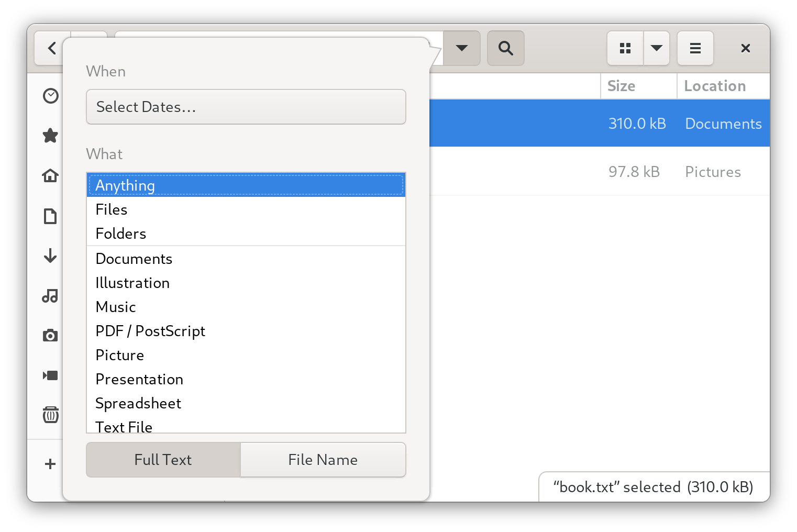
Task: Open Recent files in sidebar
Action: (50, 96)
